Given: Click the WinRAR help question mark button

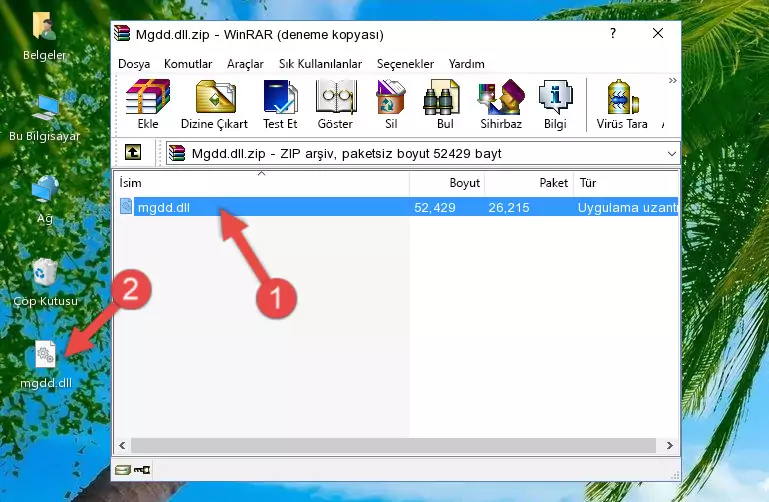Looking at the screenshot, I should tap(613, 33).
